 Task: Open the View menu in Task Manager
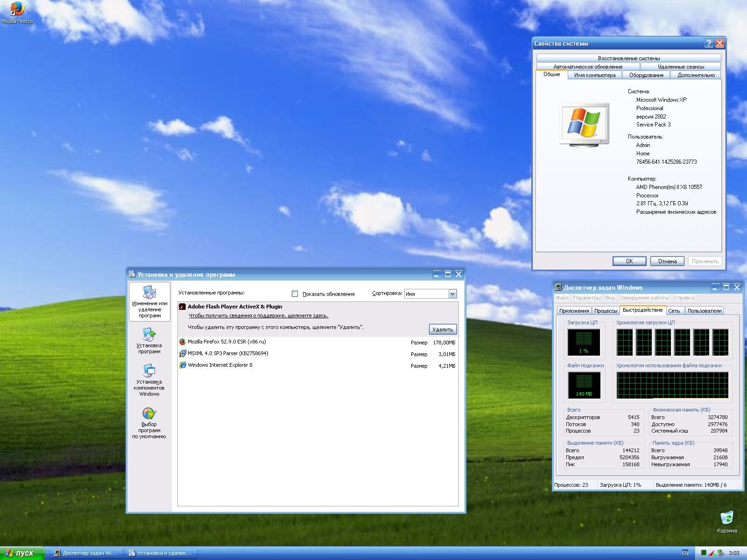click(610, 298)
